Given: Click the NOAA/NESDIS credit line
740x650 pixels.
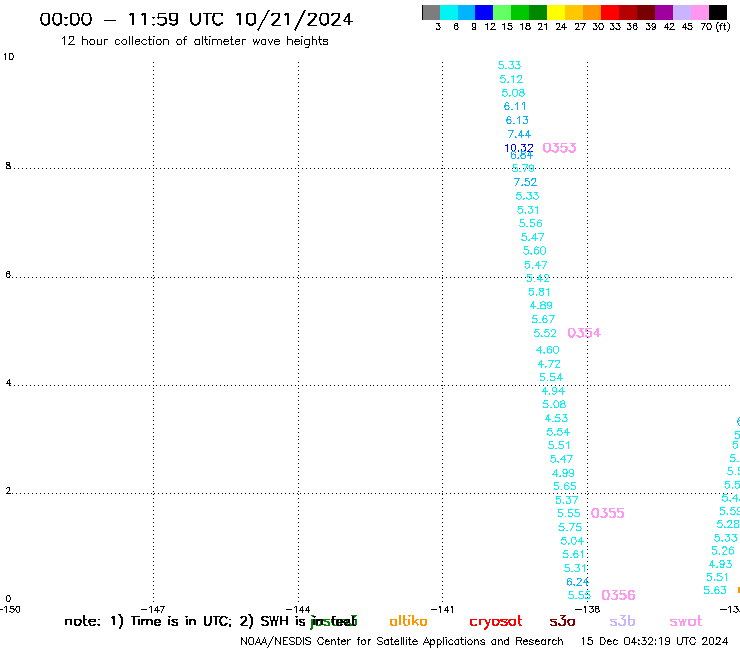Looking at the screenshot, I should [402, 641].
